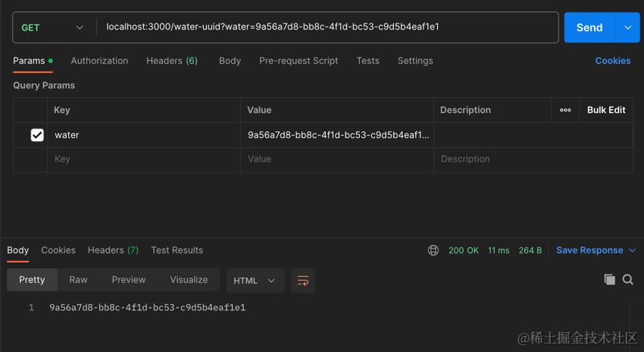
Task: Switch to response Headers tab
Action: [x=113, y=250]
